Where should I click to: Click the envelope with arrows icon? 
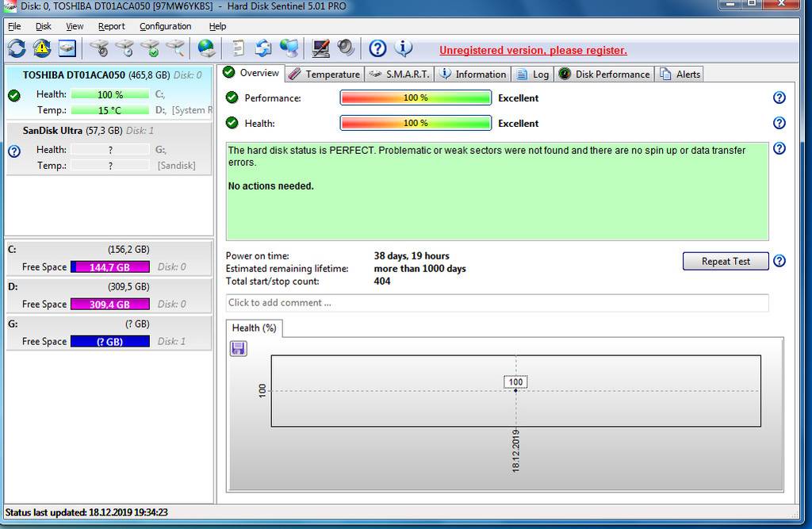(263, 48)
